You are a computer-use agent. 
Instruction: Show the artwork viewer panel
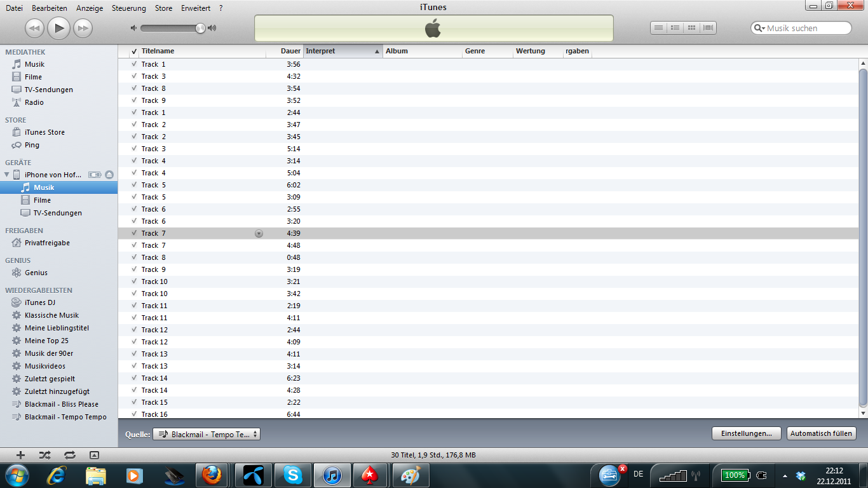click(x=94, y=455)
